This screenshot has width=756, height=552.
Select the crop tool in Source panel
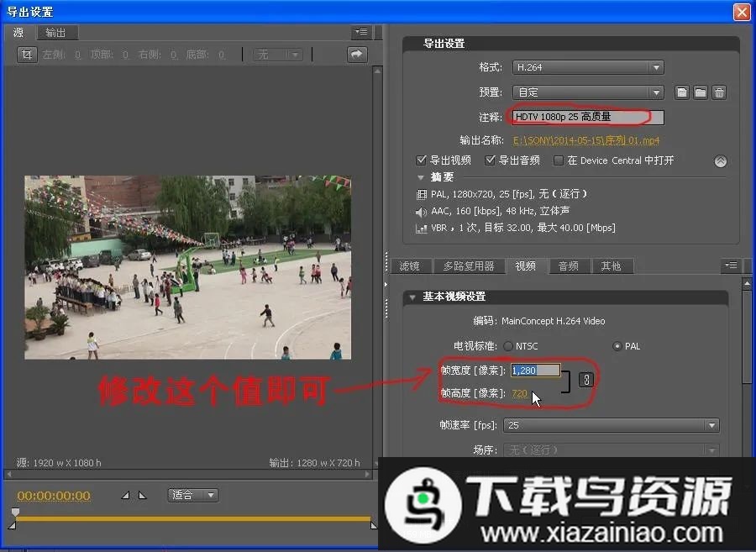(x=27, y=55)
